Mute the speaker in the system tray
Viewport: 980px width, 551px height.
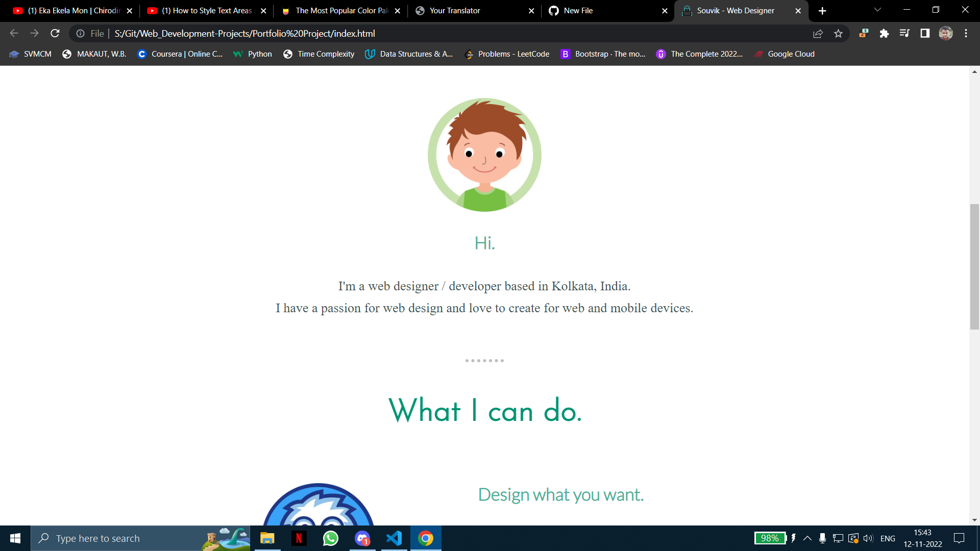868,538
